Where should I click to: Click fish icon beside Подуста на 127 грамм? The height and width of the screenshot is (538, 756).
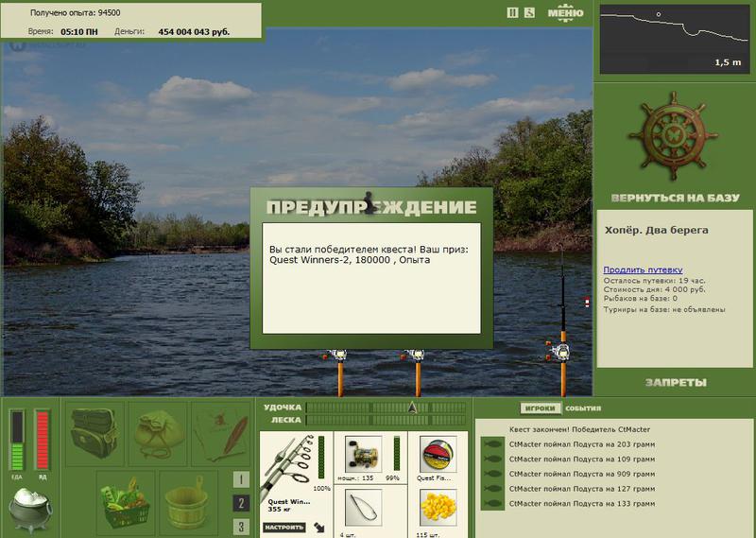tap(492, 489)
